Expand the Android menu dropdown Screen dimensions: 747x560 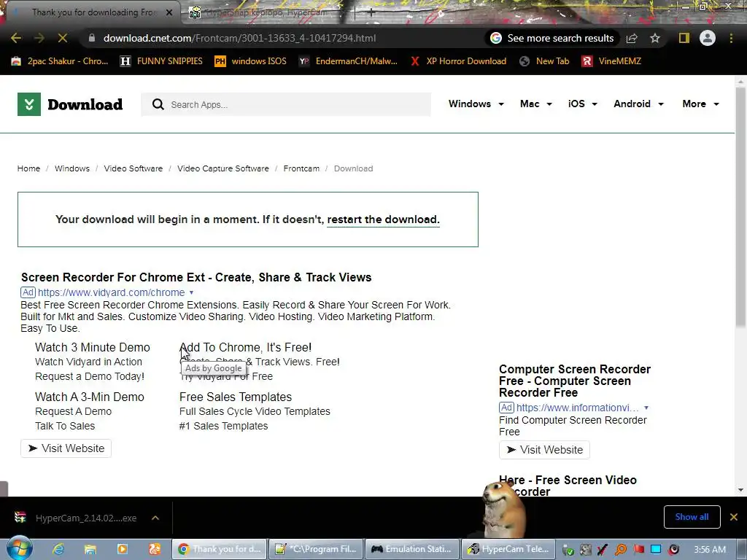(638, 104)
